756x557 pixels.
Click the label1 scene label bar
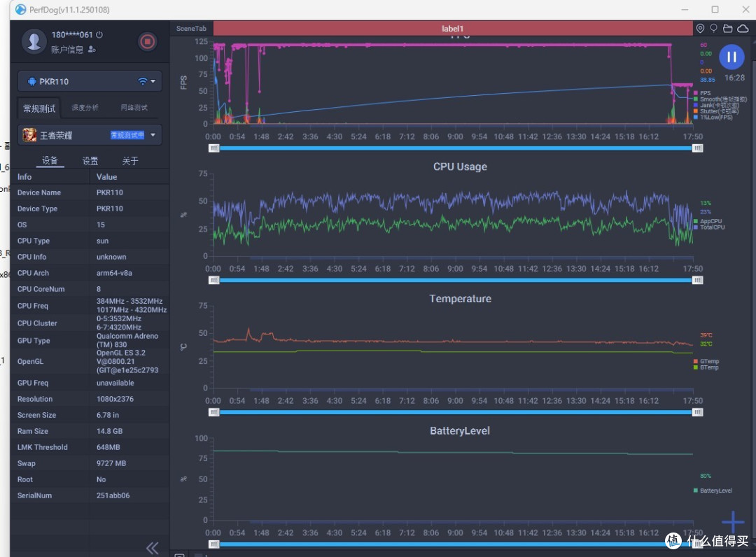point(453,29)
